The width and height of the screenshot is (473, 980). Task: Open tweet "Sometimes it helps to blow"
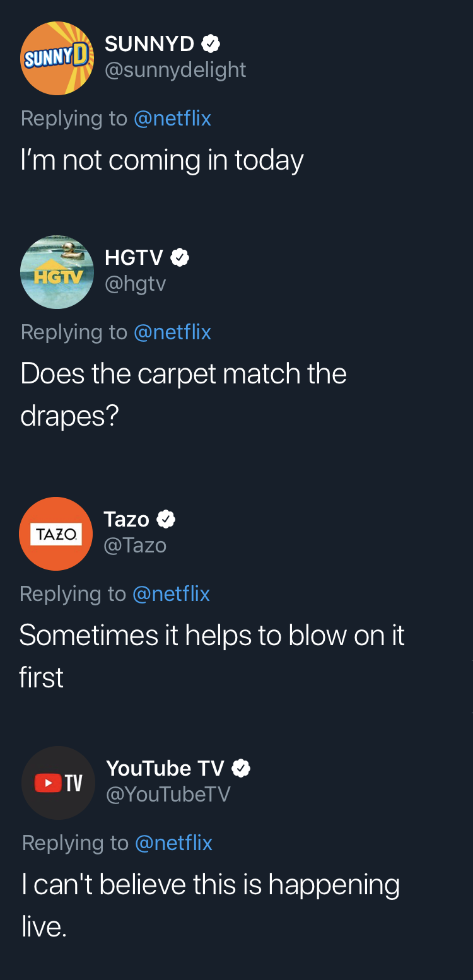coord(212,656)
